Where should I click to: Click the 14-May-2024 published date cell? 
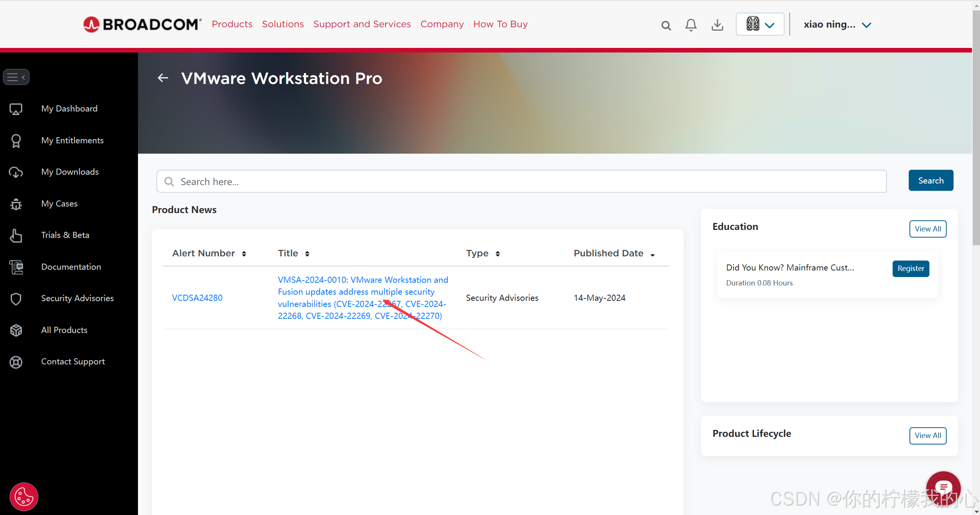click(x=599, y=298)
